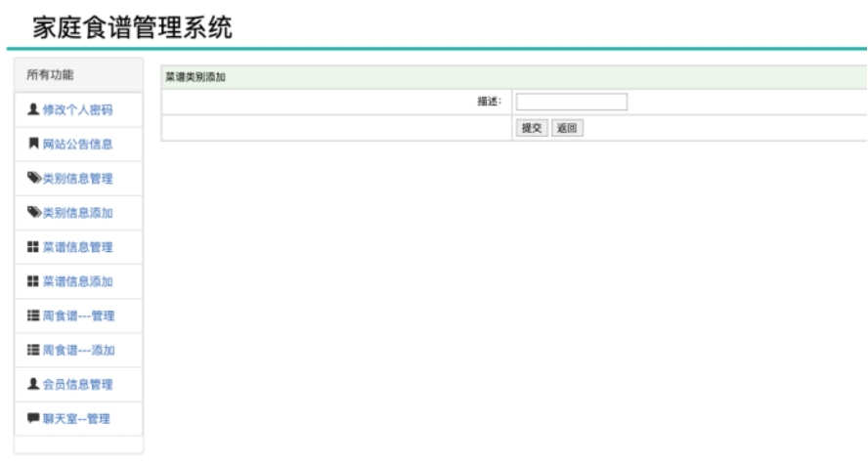Image resolution: width=868 pixels, height=461 pixels.
Task: Click the user icon beside 会员信息管理
Action: click(x=33, y=384)
